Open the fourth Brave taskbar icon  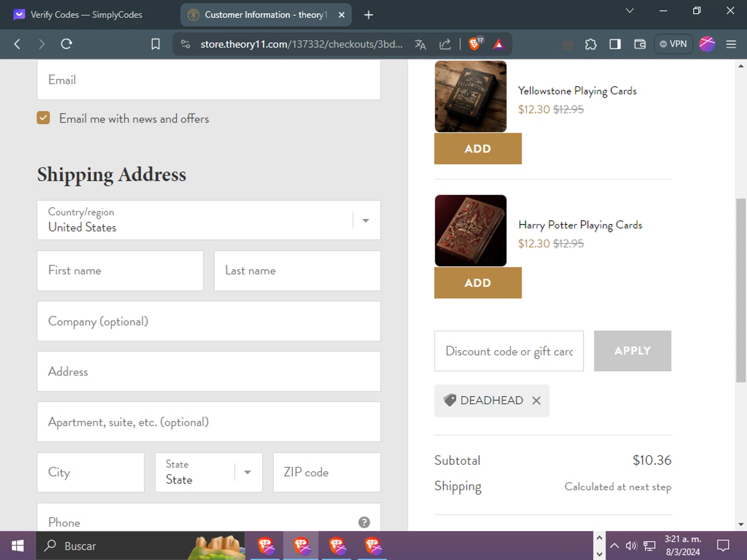coord(373,546)
